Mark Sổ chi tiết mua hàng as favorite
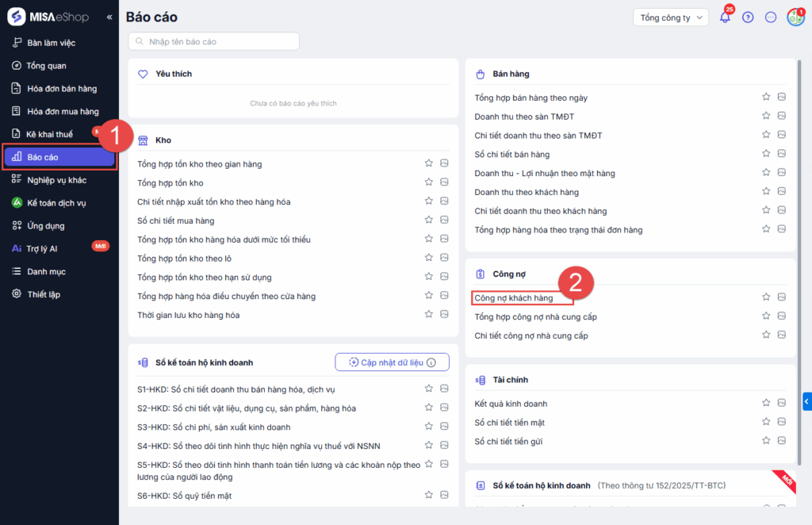 (429, 220)
